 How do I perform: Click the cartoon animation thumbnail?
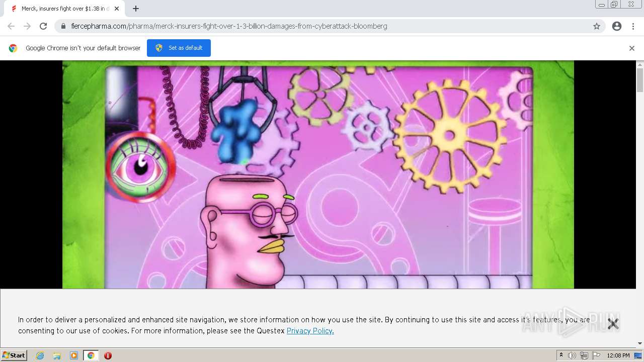pyautogui.click(x=318, y=174)
